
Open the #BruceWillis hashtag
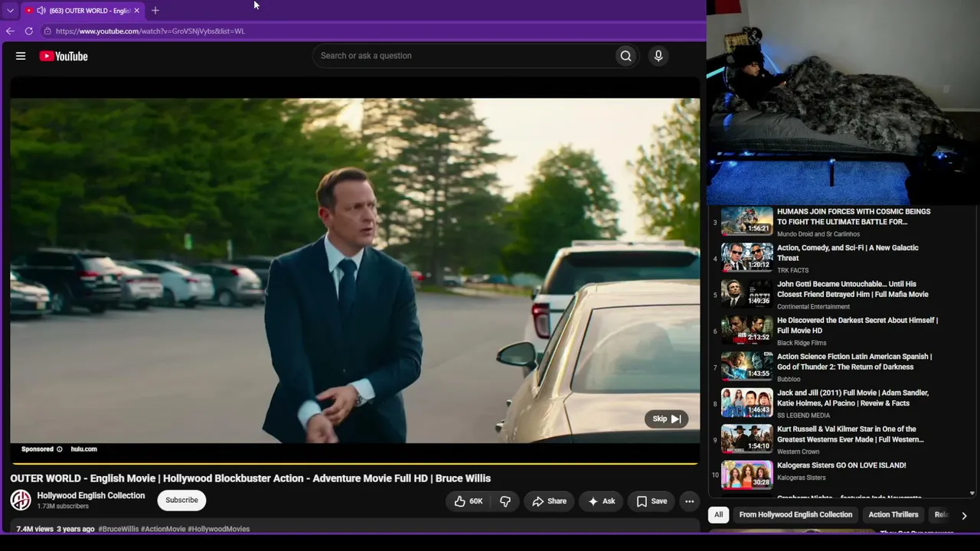click(x=119, y=529)
